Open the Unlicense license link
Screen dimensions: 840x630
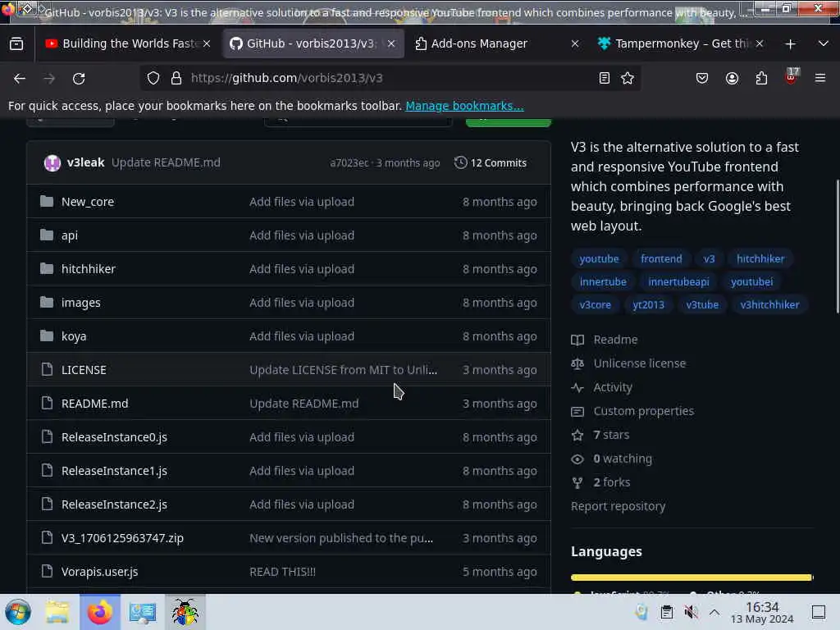click(629, 363)
